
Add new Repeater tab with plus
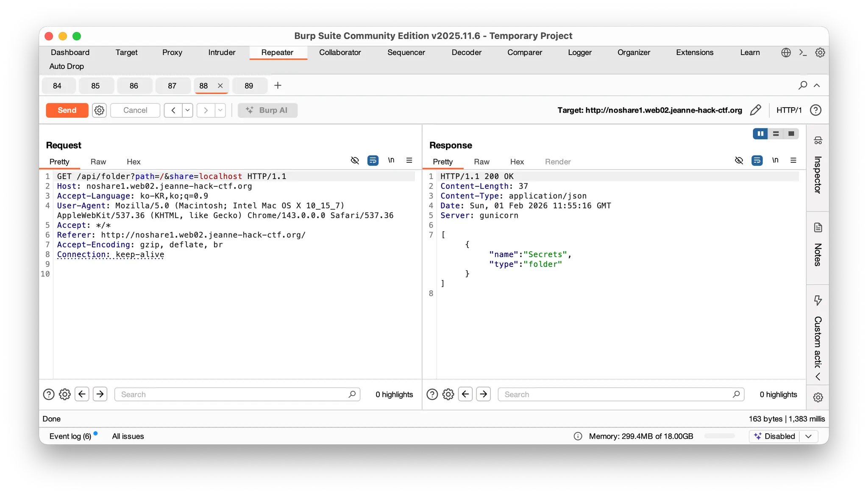point(278,86)
